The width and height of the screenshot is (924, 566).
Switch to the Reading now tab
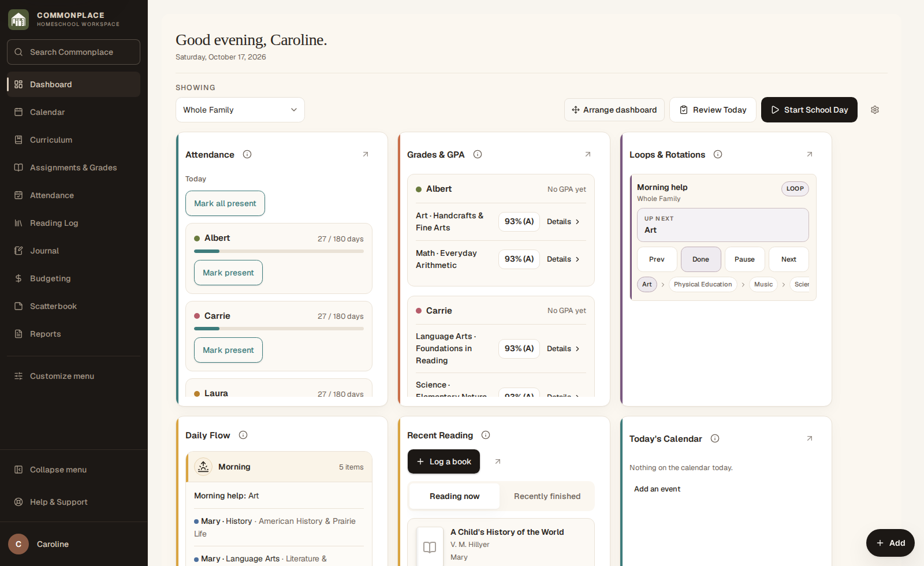tap(454, 496)
